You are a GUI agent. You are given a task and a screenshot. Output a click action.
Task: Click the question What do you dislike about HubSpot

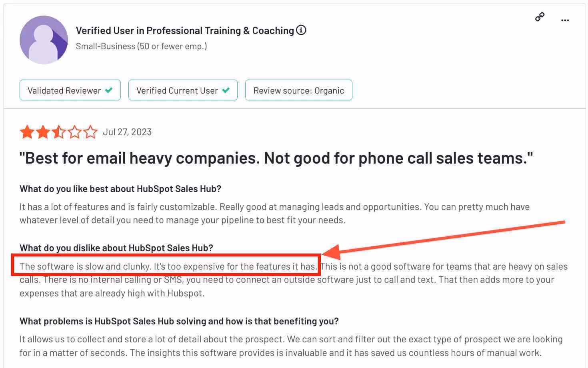116,248
